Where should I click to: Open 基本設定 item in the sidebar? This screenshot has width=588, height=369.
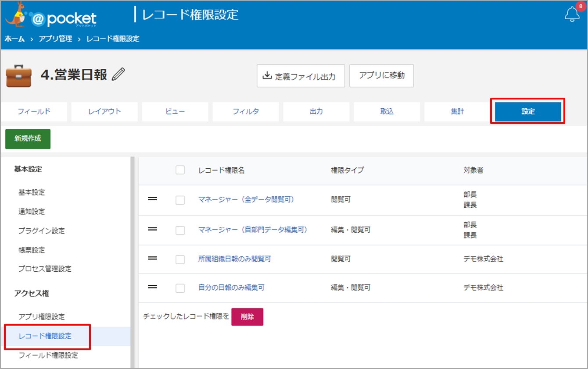32,192
